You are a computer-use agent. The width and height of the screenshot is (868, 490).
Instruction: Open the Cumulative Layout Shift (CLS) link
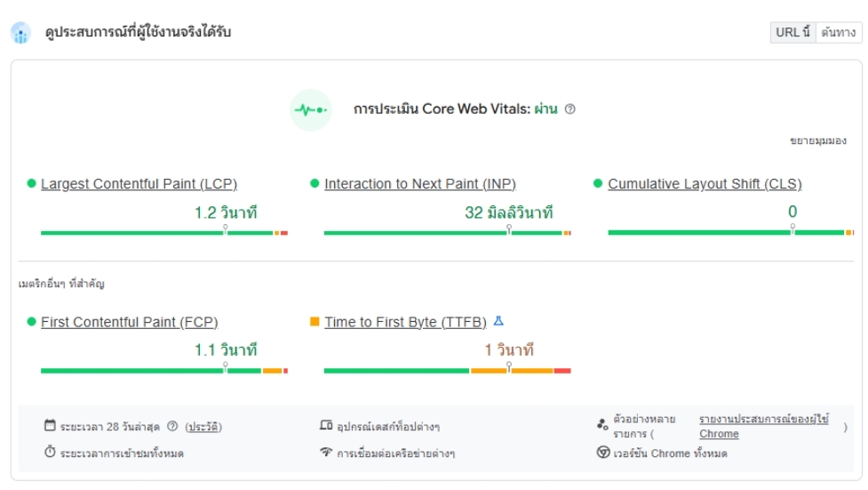point(705,184)
